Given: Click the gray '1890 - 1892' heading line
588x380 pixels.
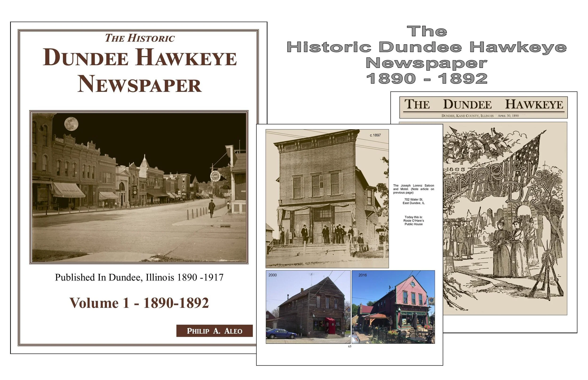Looking at the screenshot, I should click(x=426, y=79).
